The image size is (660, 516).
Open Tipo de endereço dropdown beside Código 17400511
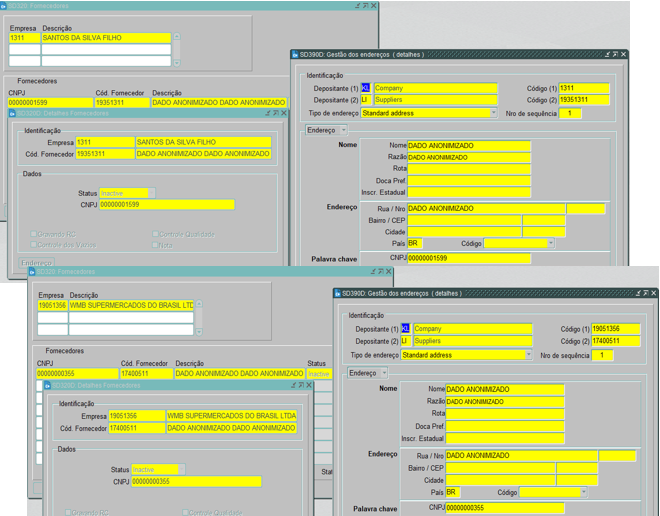(528, 355)
